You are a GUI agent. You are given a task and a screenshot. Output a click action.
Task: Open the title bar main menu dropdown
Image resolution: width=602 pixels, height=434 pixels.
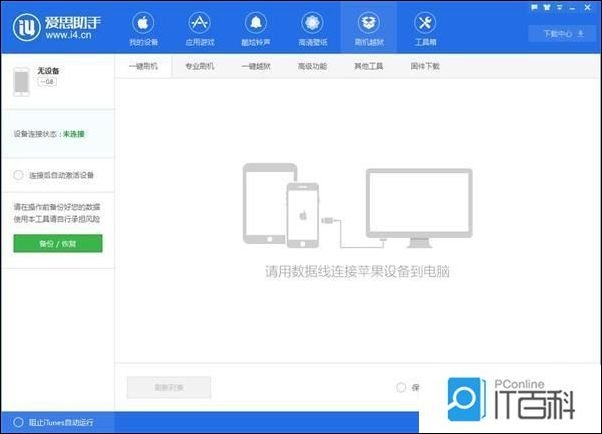tap(560, 7)
